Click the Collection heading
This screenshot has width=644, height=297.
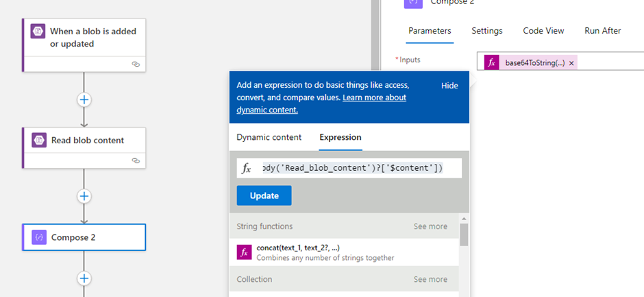[254, 279]
